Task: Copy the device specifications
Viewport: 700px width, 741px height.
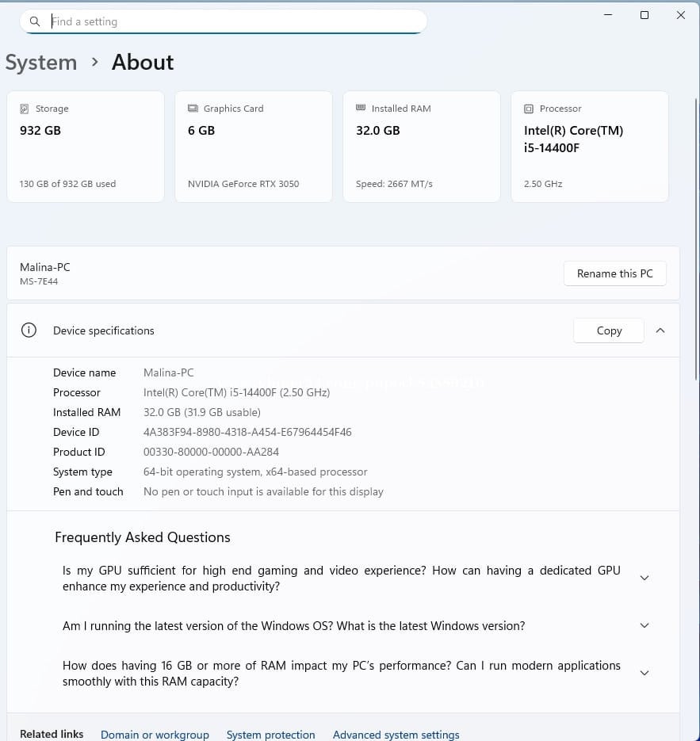Action: pos(608,330)
